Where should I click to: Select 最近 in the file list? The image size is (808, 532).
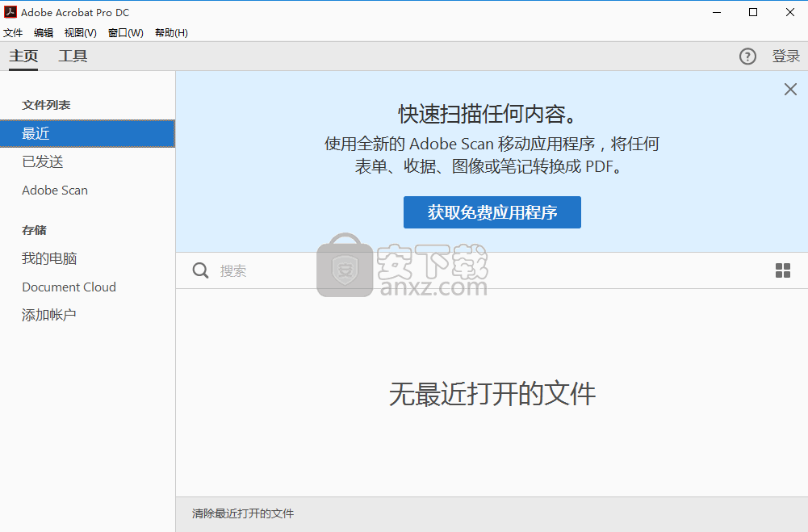(x=88, y=133)
